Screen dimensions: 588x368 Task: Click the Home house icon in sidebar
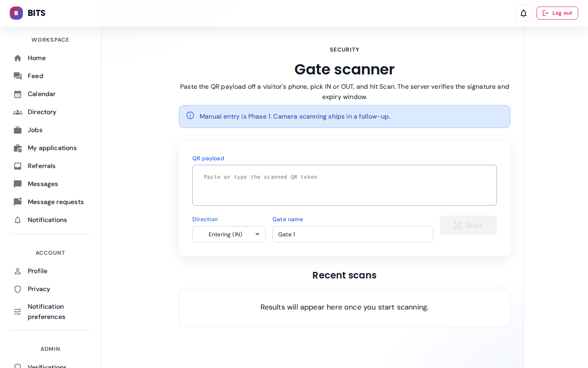[x=18, y=58]
